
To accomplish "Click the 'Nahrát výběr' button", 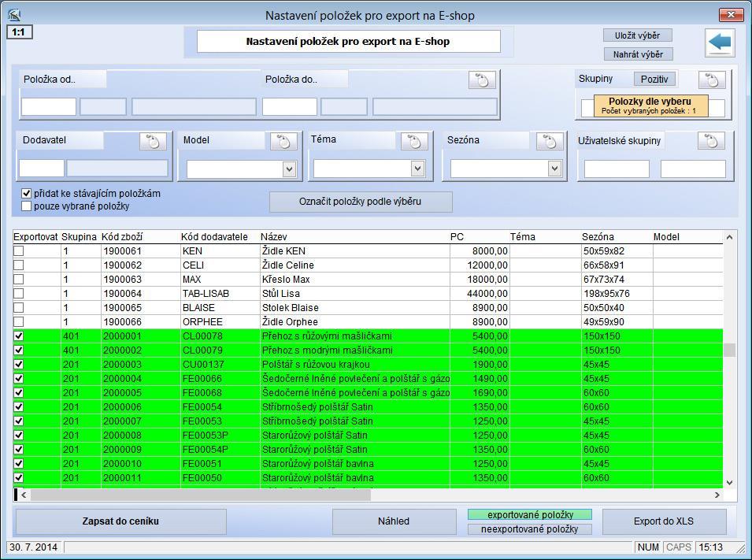I will tap(638, 54).
